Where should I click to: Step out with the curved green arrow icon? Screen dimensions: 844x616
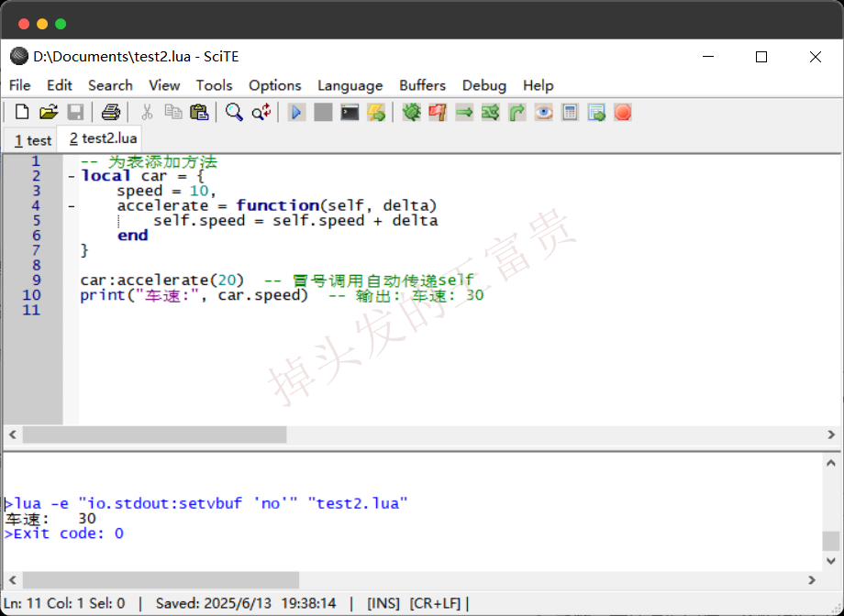(x=516, y=113)
